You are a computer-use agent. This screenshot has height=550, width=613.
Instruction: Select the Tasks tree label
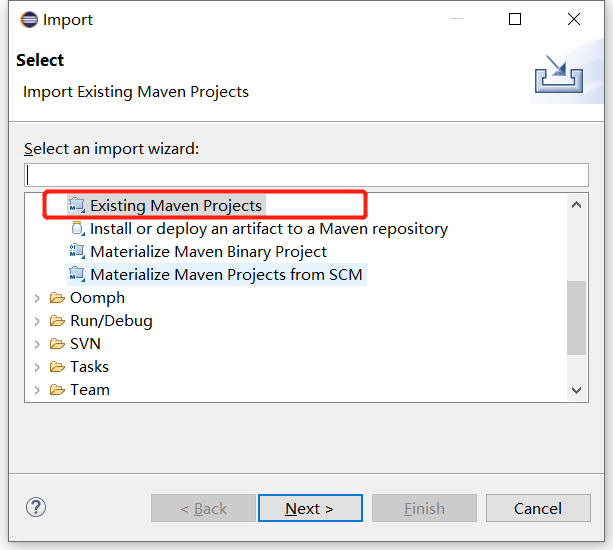[89, 367]
